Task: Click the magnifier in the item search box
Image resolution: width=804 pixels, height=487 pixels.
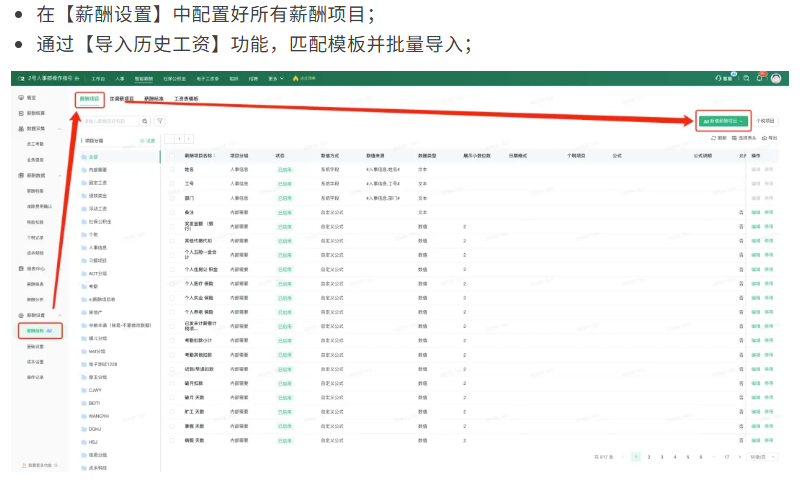Action: (x=145, y=121)
